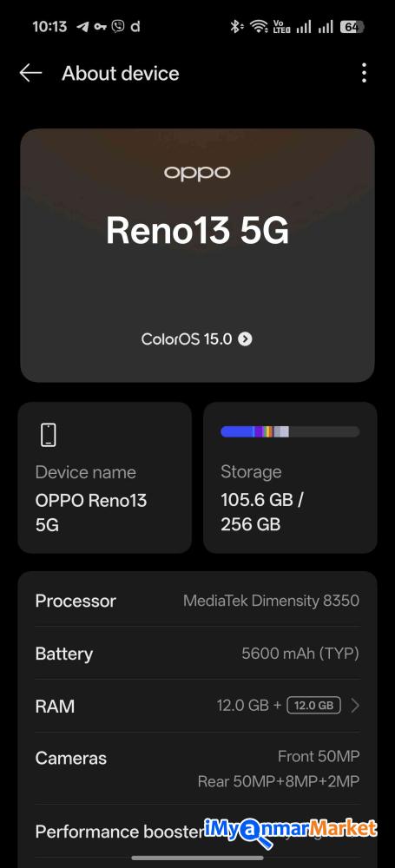
Task: Tap the Telegram notification icon
Action: point(82,26)
